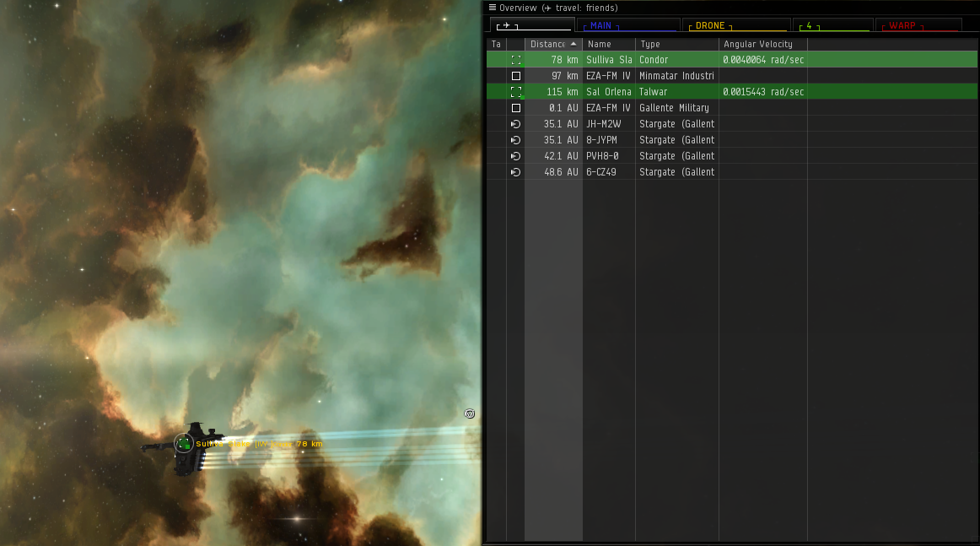Click the 0.1 AU distance value

coord(563,108)
